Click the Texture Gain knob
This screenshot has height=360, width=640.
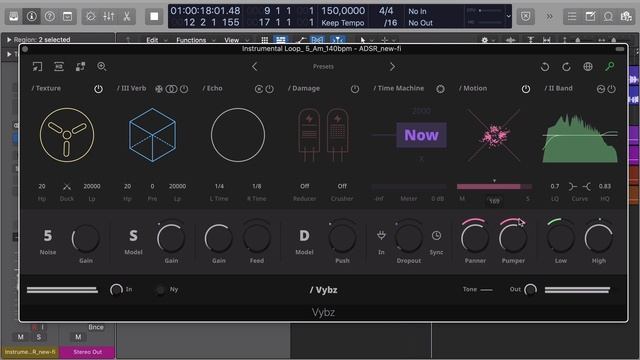tap(86, 239)
